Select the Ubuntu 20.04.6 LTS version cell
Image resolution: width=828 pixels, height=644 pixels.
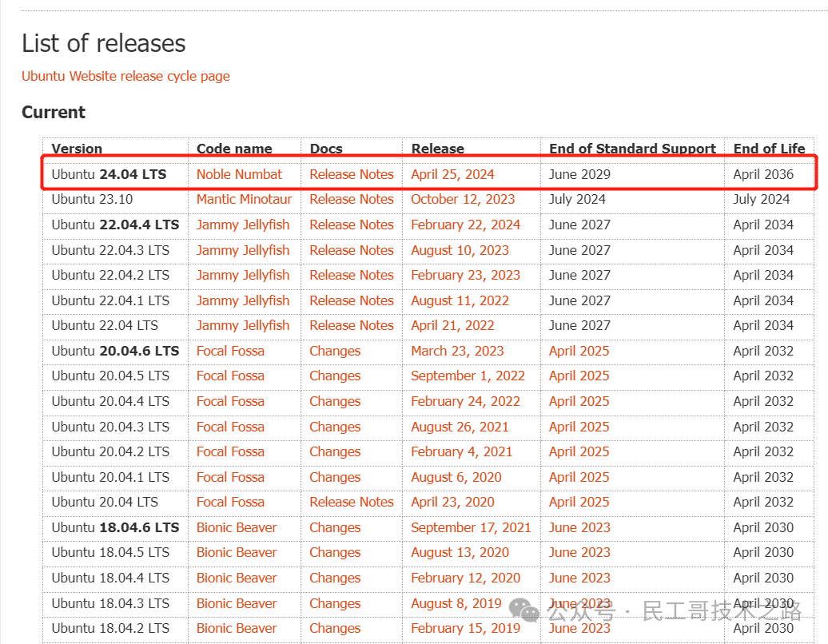(x=115, y=351)
